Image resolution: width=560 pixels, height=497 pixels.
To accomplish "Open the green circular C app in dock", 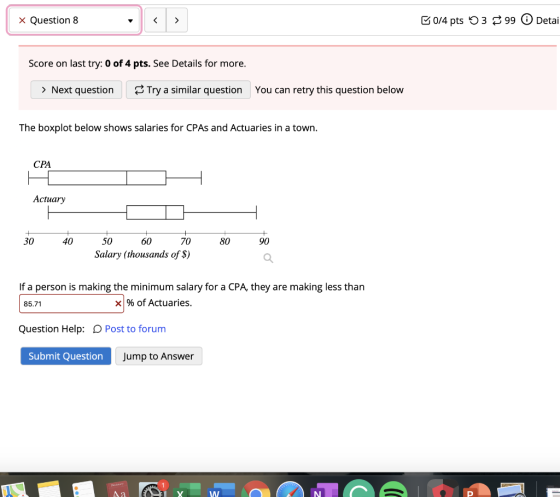I will (359, 488).
